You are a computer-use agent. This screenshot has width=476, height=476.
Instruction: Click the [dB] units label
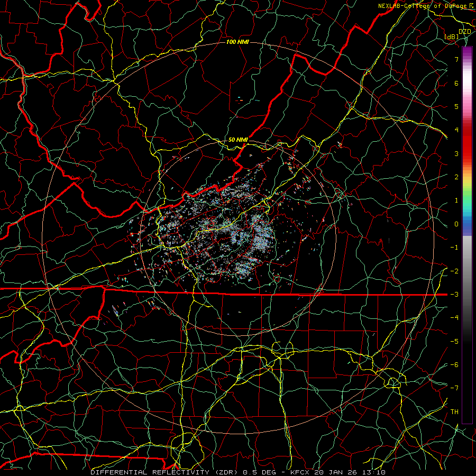(x=452, y=36)
